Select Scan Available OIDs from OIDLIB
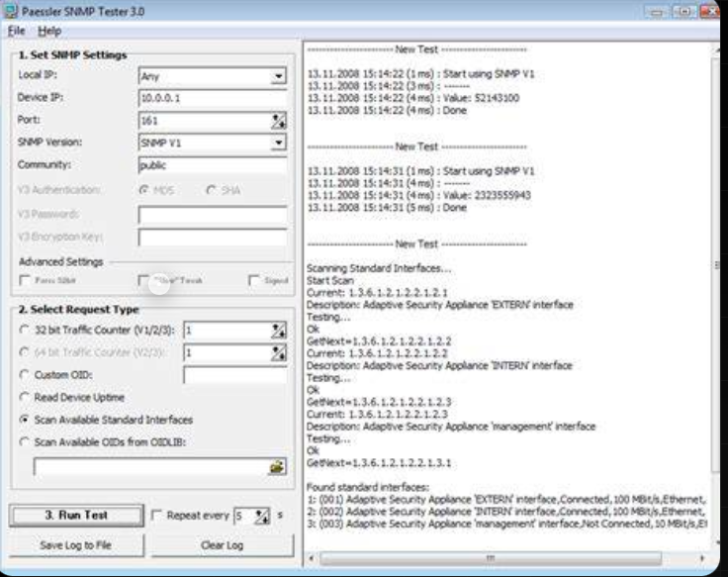Image resolution: width=728 pixels, height=577 pixels. pyautogui.click(x=24, y=441)
